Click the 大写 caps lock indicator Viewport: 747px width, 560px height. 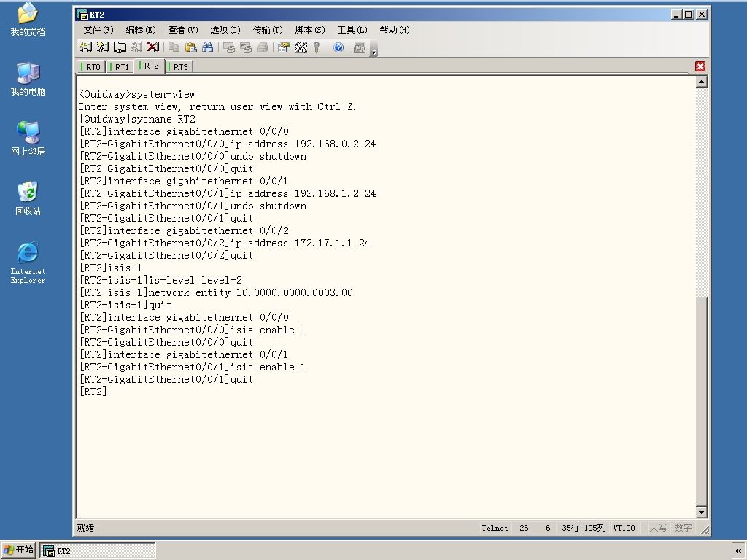click(x=658, y=528)
